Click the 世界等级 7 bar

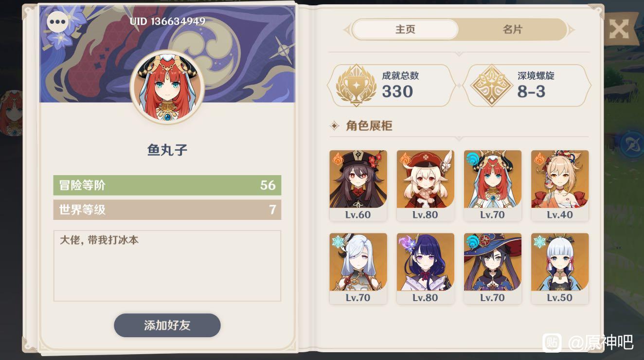click(x=167, y=210)
